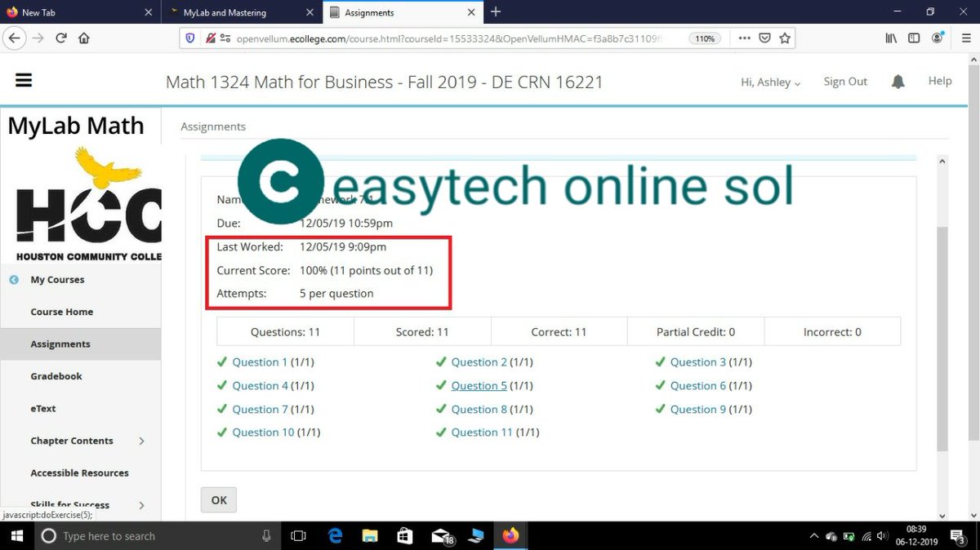Open Microsoft Store from the taskbar
This screenshot has height=550, width=980.
click(405, 536)
